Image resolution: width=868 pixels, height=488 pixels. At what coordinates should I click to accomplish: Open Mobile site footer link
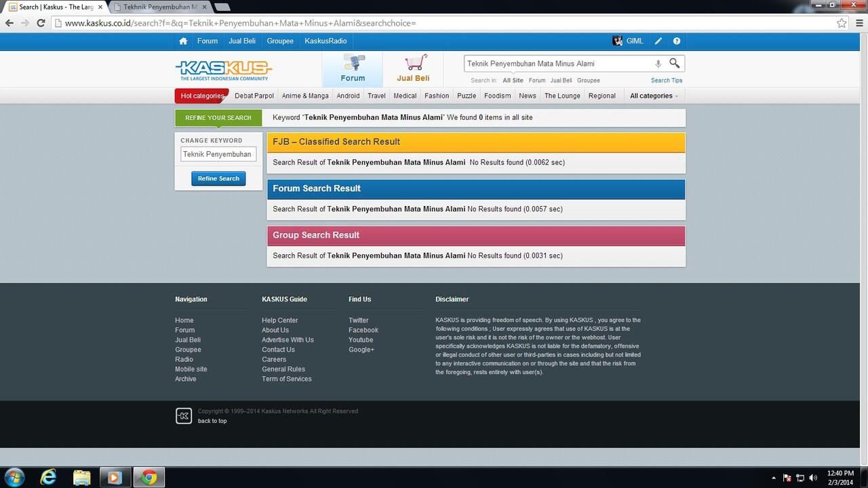191,369
